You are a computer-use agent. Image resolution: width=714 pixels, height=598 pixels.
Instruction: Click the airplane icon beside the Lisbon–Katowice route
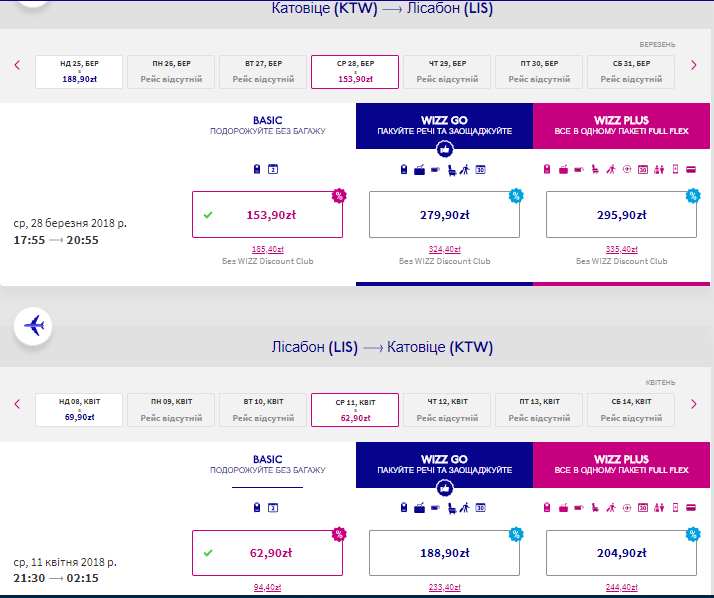pyautogui.click(x=35, y=325)
